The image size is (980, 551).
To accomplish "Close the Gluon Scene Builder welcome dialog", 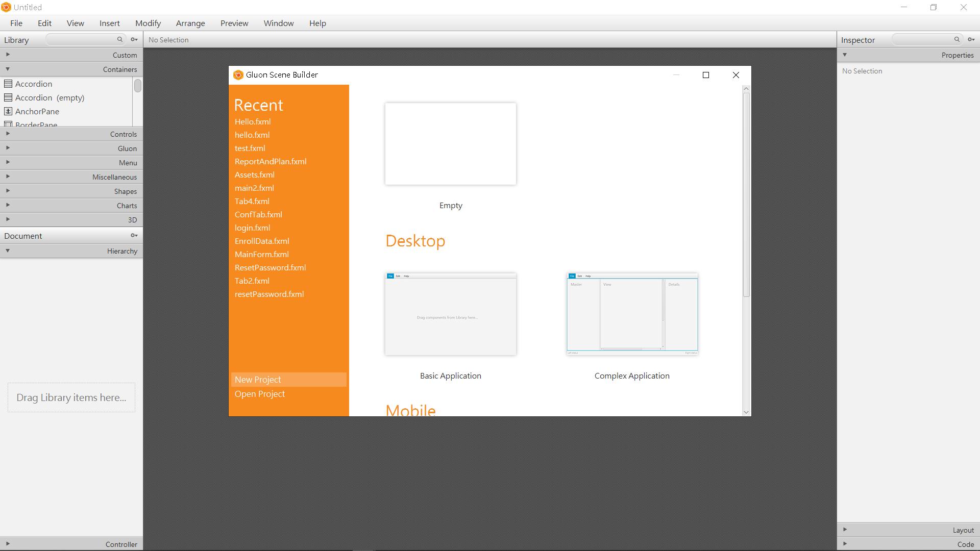I will [736, 75].
